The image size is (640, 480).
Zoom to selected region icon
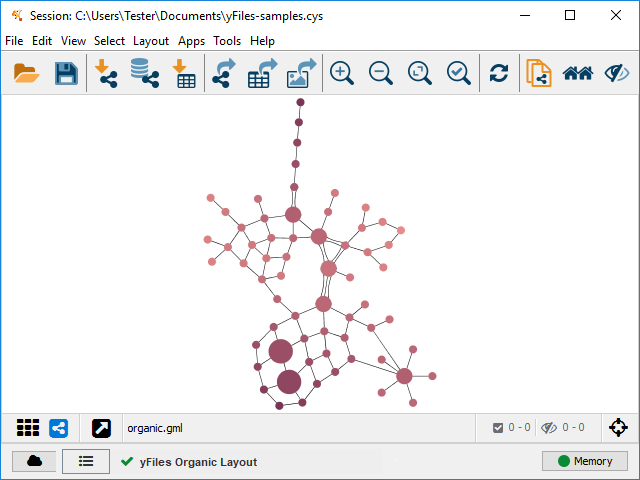point(459,73)
